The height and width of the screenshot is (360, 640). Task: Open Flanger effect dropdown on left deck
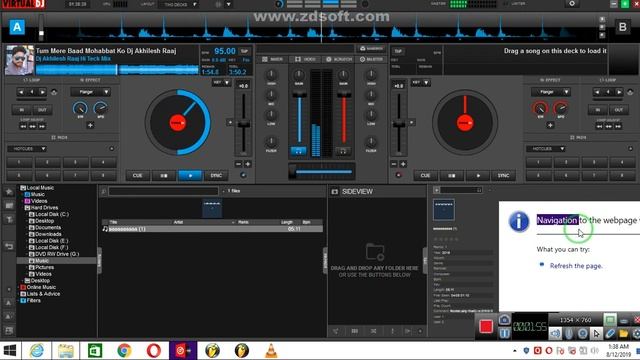(90, 92)
